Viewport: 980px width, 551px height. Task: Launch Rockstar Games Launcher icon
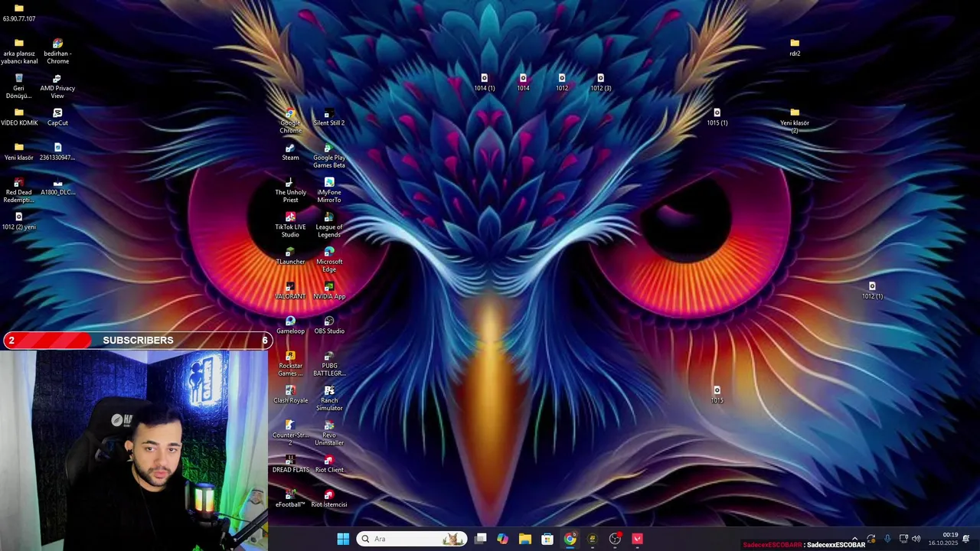[290, 364]
